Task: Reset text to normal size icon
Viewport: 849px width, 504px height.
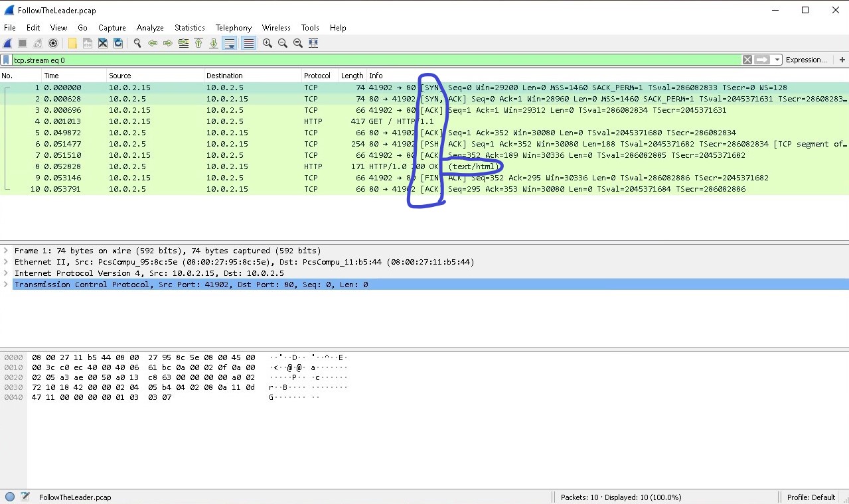Action: [x=298, y=43]
